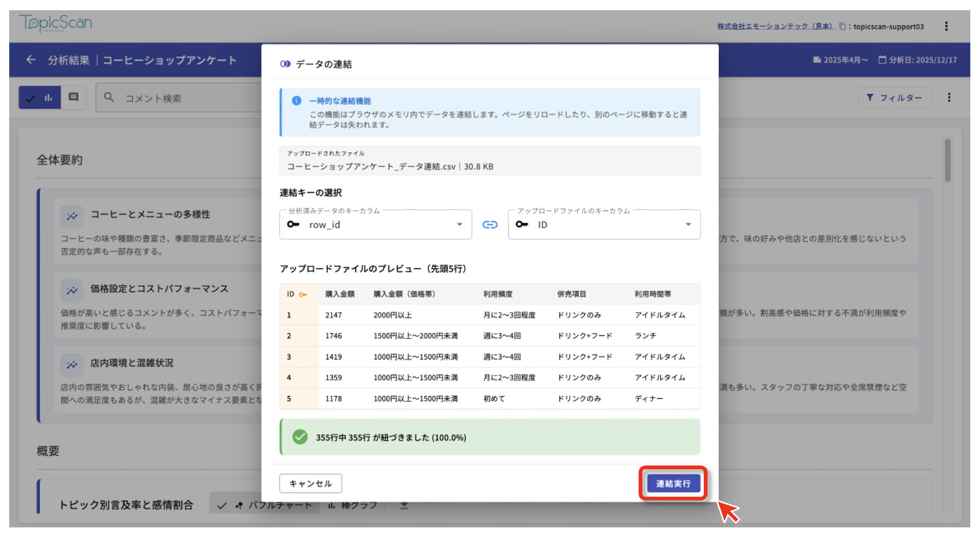
Task: Click the back arrow beside 分析結果
Action: [31, 60]
